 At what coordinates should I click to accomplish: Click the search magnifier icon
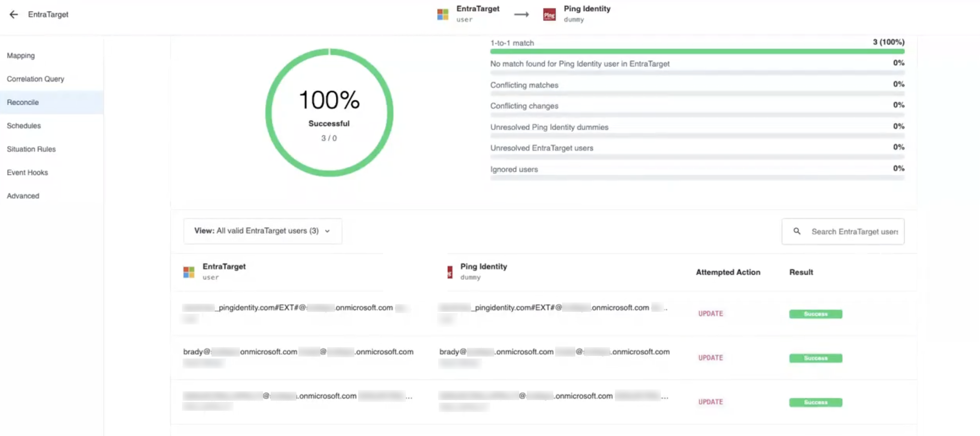point(797,231)
